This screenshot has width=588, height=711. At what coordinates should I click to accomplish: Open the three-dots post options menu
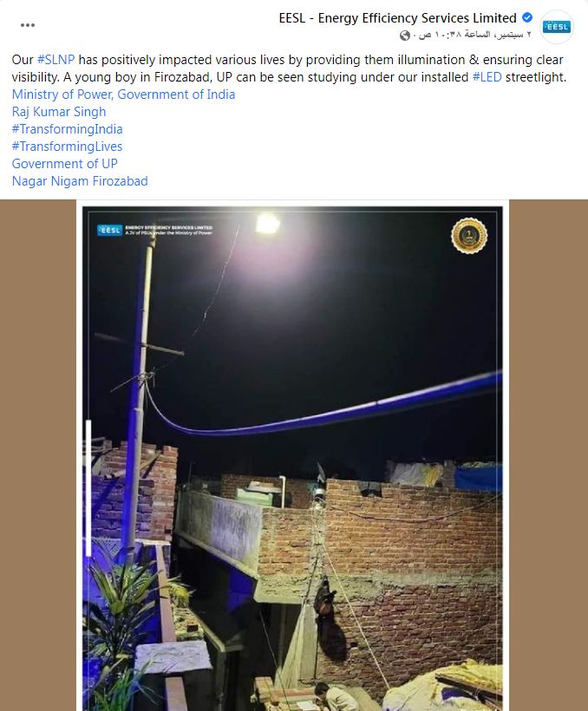pos(28,25)
